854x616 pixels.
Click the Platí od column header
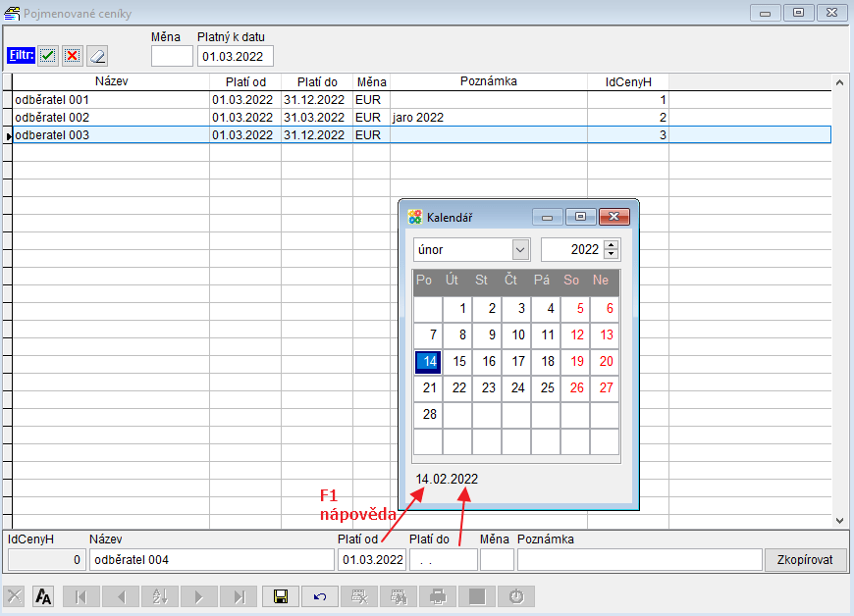245,81
